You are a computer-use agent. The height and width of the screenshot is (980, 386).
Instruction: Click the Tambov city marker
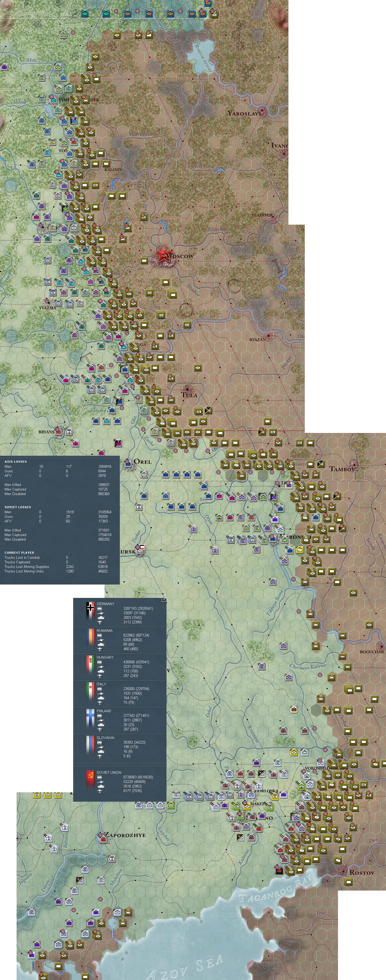(x=355, y=465)
